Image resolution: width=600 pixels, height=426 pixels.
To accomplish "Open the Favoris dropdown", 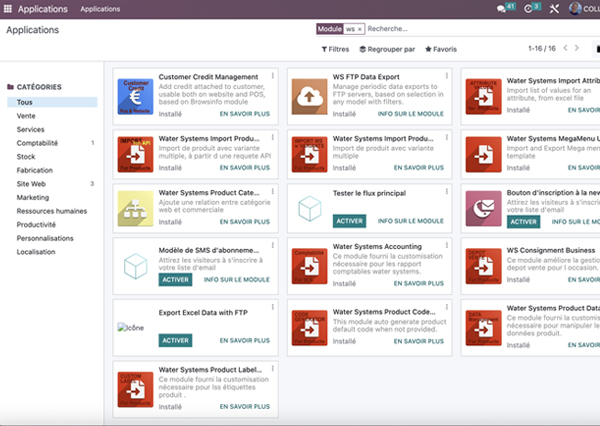I will (441, 49).
